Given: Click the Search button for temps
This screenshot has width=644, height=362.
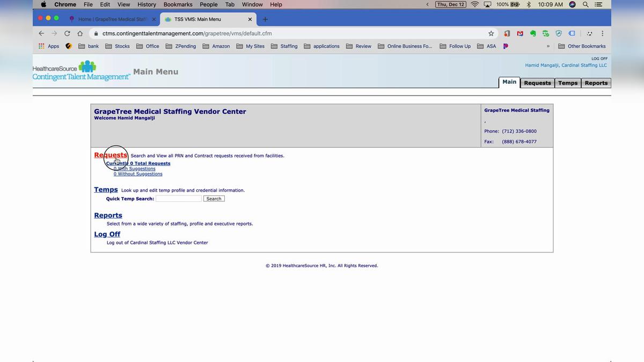Looking at the screenshot, I should (x=214, y=199).
